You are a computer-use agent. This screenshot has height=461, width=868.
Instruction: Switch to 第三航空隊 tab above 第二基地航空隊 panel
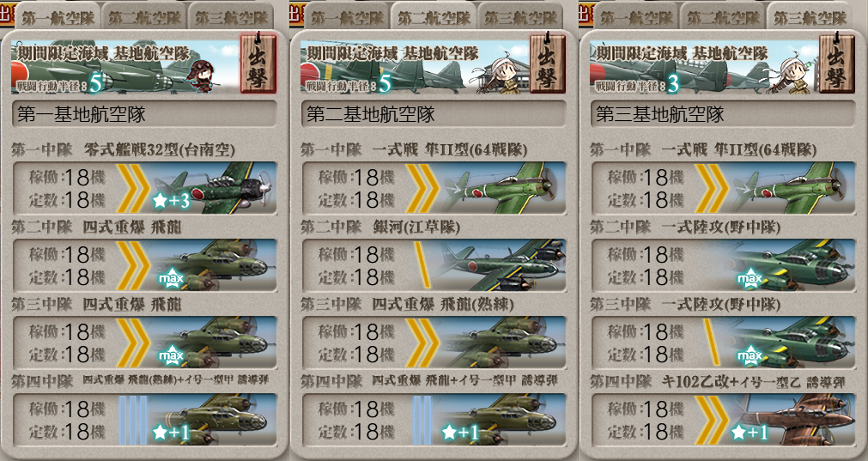point(520,16)
